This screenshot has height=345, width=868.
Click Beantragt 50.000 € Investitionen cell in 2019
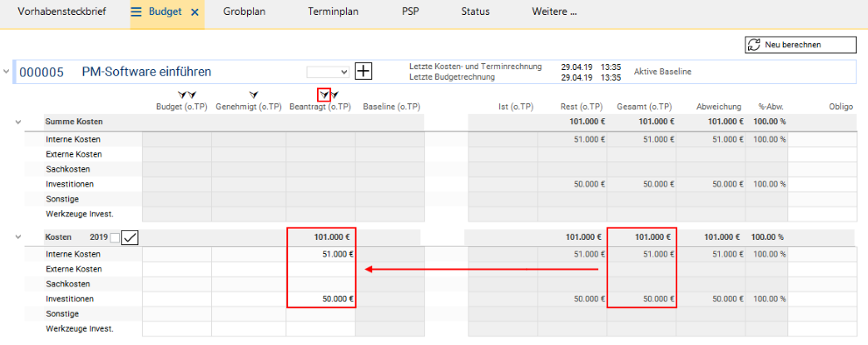tap(321, 299)
